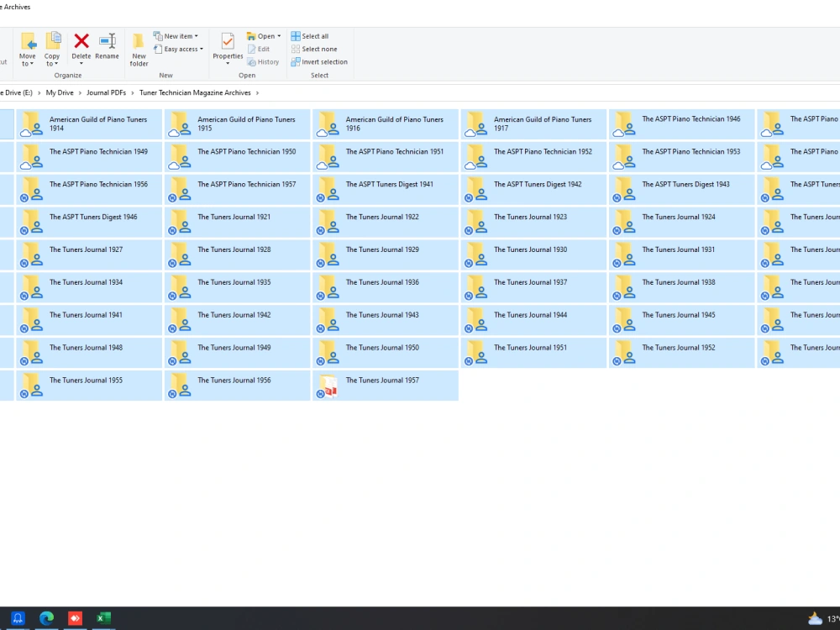Select The ASPT Tuners Digest 1946 folder
Screen dimensions: 840x630
89,223
